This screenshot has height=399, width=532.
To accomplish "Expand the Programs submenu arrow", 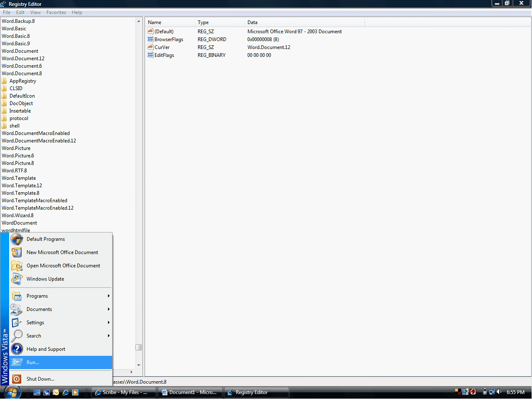I will 108,296.
